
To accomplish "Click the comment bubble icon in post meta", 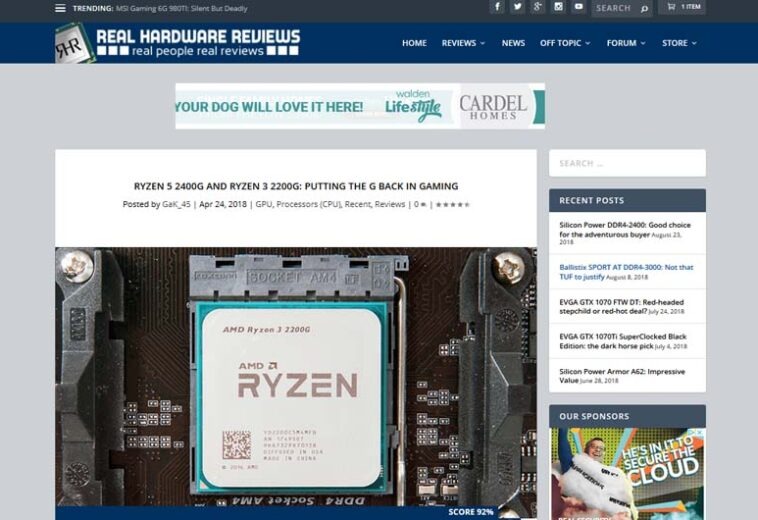I will (x=423, y=205).
